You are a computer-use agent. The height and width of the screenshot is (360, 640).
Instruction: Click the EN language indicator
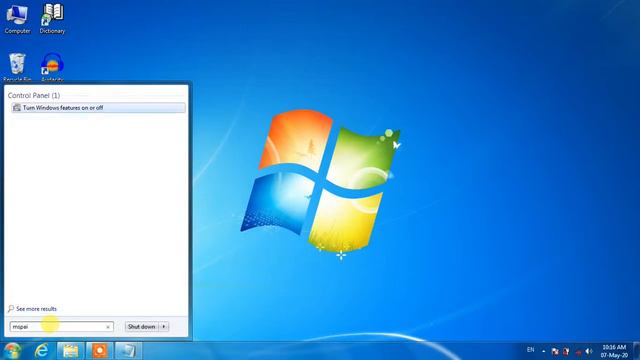[530, 350]
